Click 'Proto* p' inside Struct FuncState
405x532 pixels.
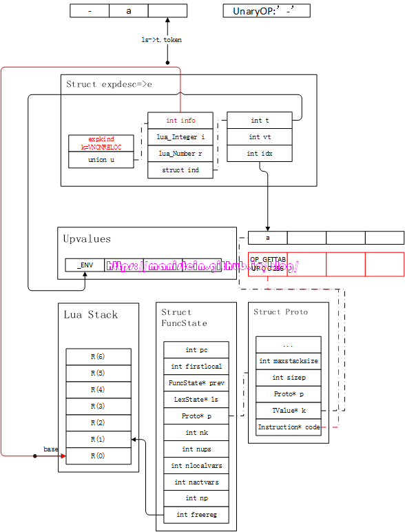(196, 416)
